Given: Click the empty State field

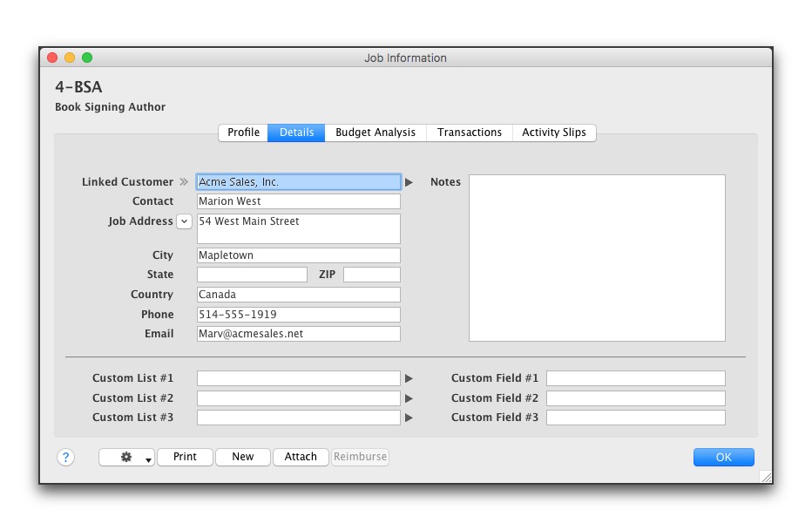Looking at the screenshot, I should [x=252, y=275].
